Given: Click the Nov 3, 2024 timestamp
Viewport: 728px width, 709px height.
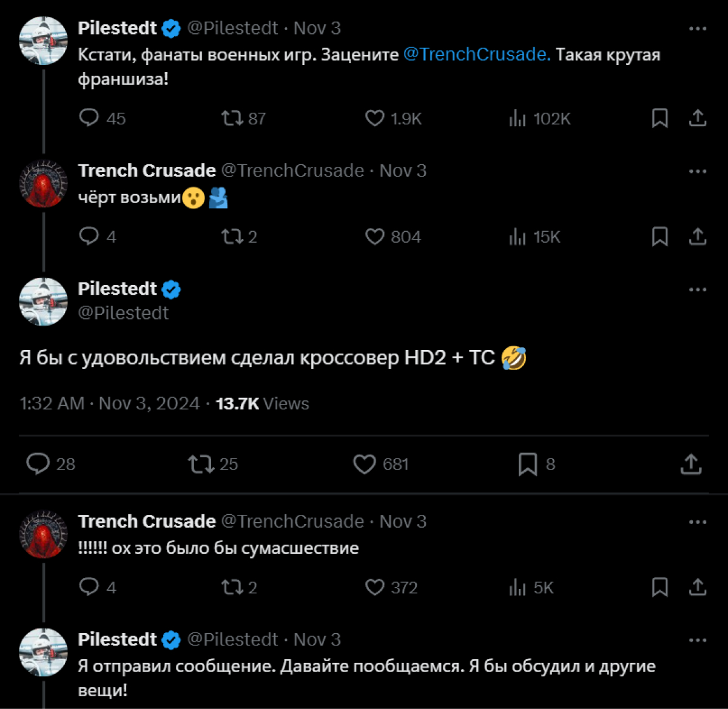Looking at the screenshot, I should (109, 403).
